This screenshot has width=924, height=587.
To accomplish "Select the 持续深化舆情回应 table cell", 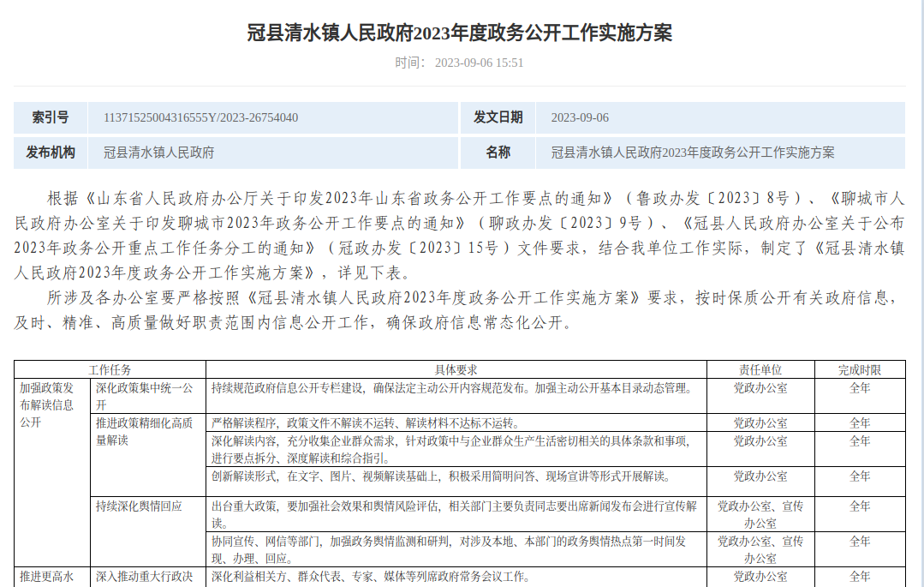I will click(139, 506).
